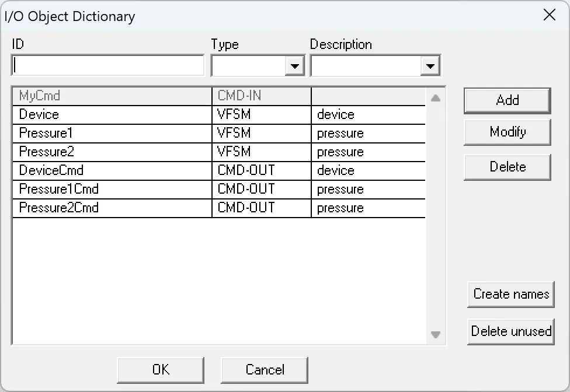Select the Pressure2Cmd entry

[111, 208]
